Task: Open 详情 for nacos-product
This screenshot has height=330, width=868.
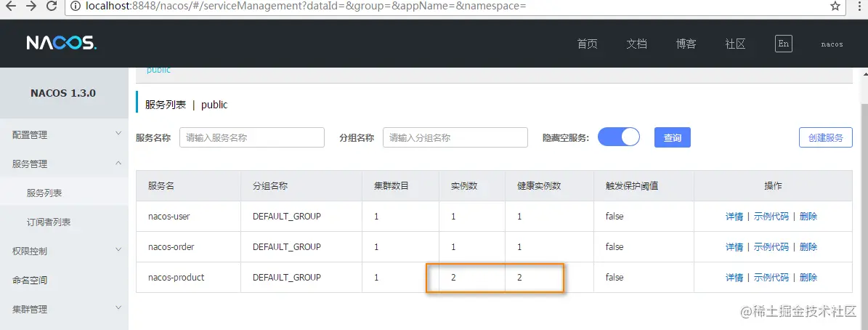Action: (734, 278)
